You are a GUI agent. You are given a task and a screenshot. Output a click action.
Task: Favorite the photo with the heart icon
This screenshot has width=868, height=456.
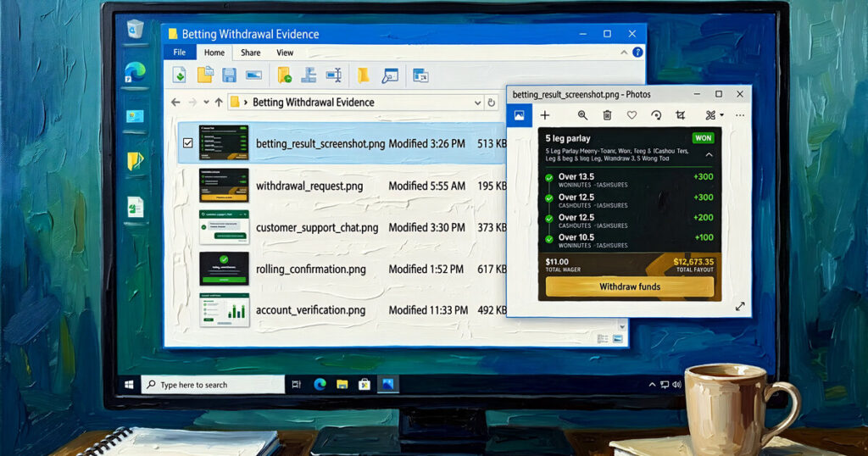point(632,115)
